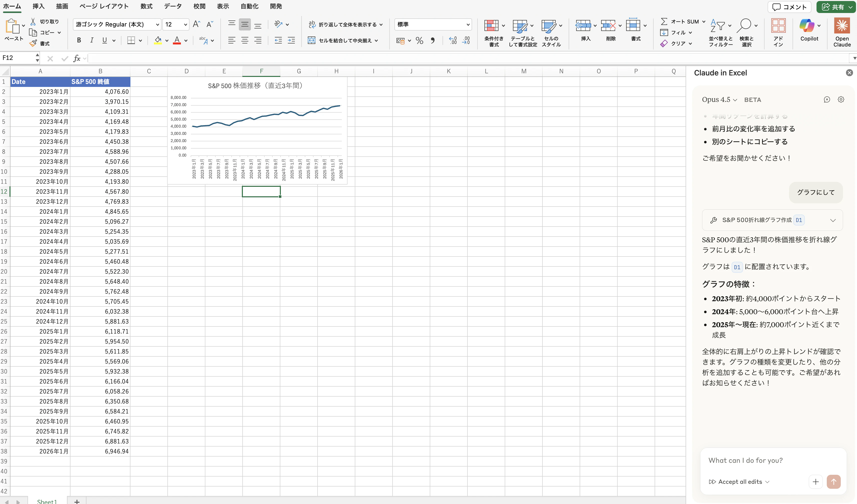Image resolution: width=857 pixels, height=504 pixels.
Task: Select the Sheet1 tab
Action: (x=47, y=501)
